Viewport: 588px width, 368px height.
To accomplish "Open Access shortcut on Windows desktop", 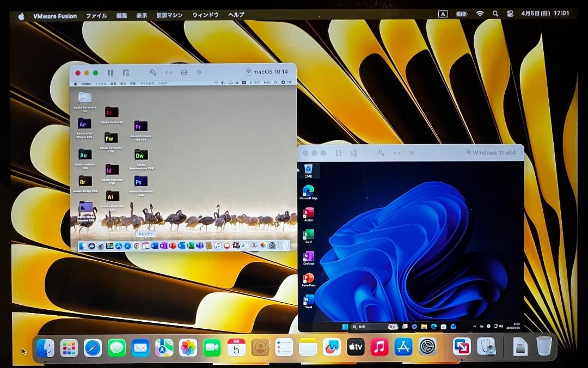I will pyautogui.click(x=308, y=214).
